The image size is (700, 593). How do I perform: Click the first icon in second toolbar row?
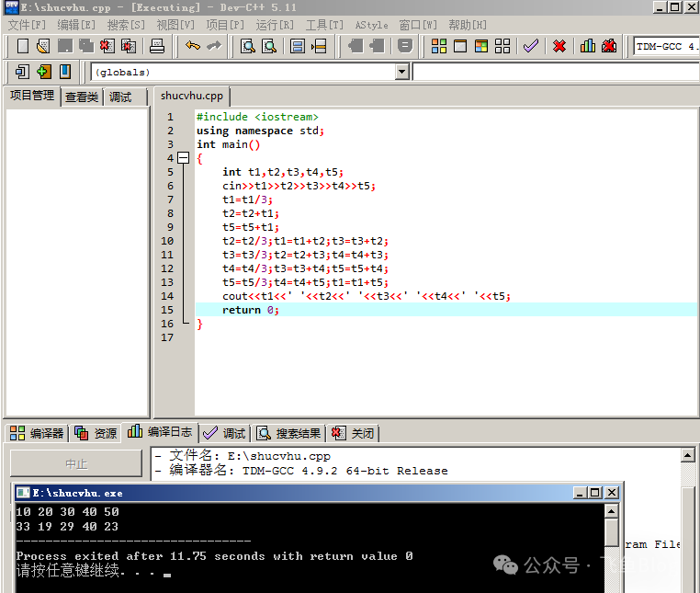(x=22, y=72)
